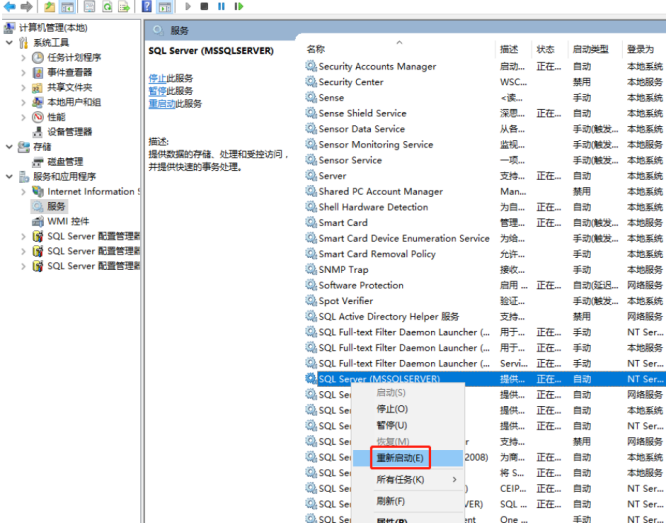Image resolution: width=666 pixels, height=523 pixels.
Task: Select Internet Information Services tree node
Action: [x=91, y=192]
